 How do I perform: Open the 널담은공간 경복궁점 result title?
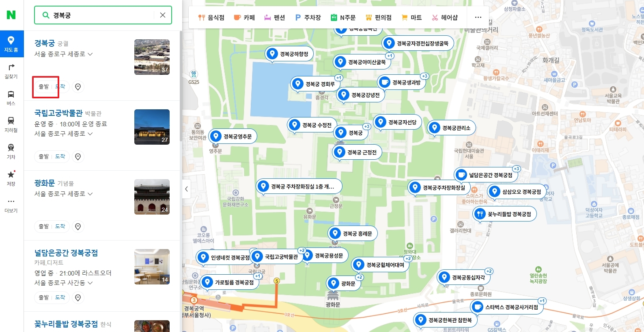click(66, 253)
